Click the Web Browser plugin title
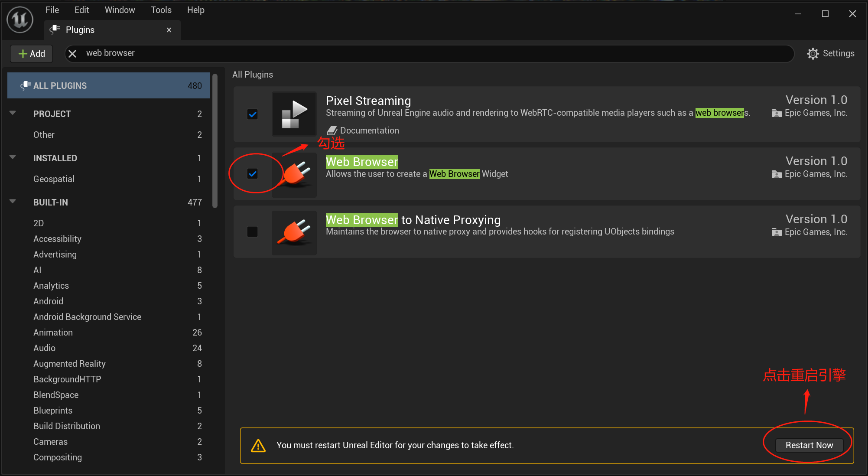The height and width of the screenshot is (476, 868). [x=362, y=162]
